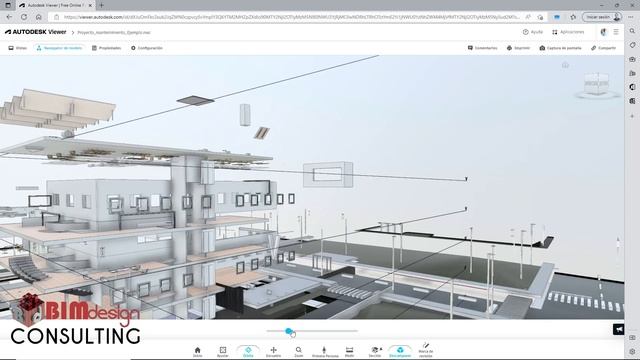Select the Ajustar fit-to-view tool
The width and height of the screenshot is (640, 360).
223,352
